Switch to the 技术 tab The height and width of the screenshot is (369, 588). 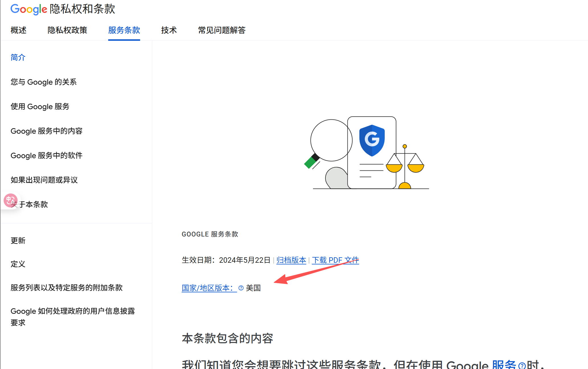[169, 30]
